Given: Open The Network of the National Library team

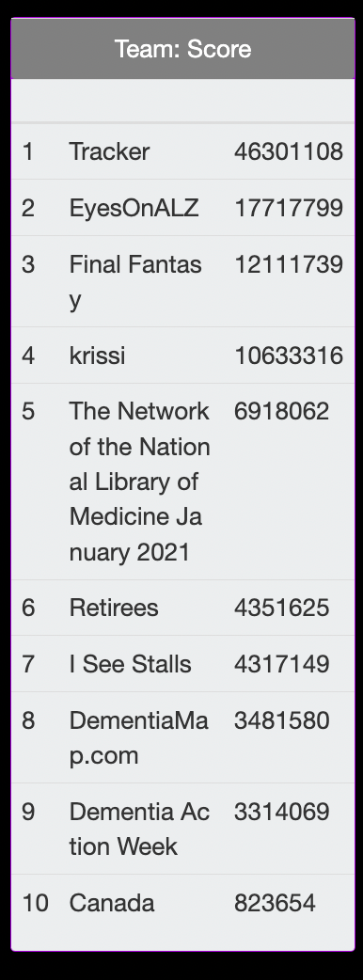Looking at the screenshot, I should (x=139, y=482).
